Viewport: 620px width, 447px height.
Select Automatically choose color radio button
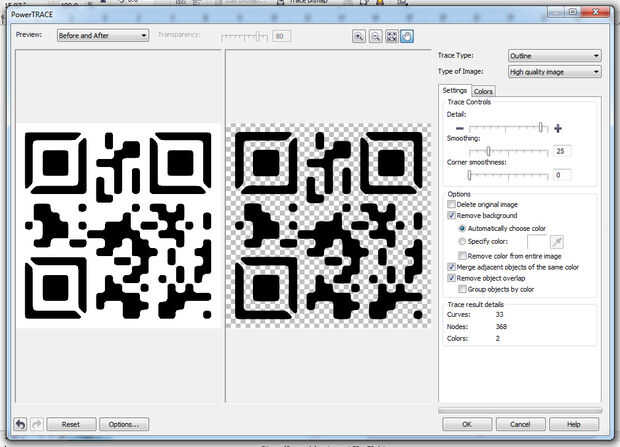[462, 229]
